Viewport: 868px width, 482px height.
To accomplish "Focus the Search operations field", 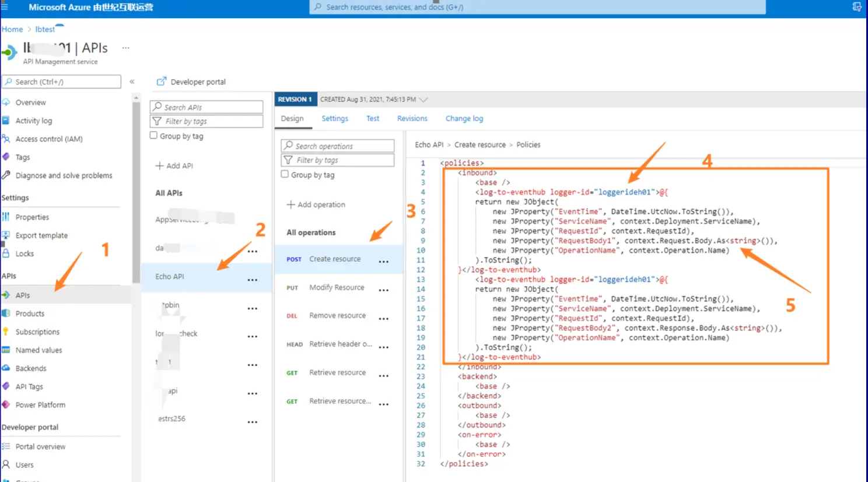I will pos(338,146).
